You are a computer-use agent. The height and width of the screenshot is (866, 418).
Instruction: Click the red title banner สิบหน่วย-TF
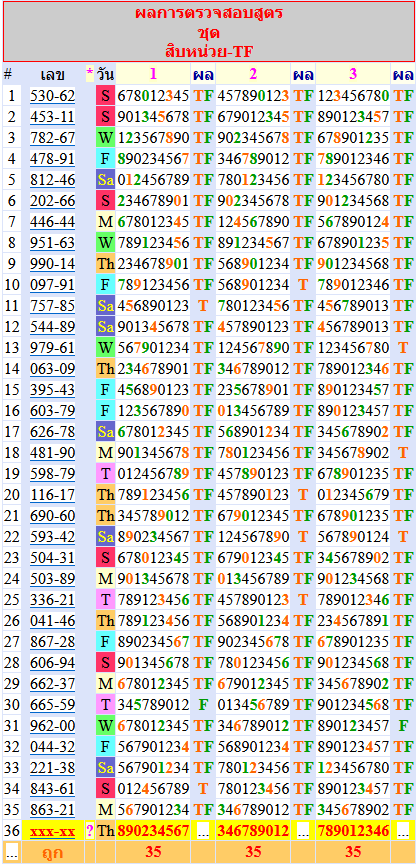pos(209,31)
